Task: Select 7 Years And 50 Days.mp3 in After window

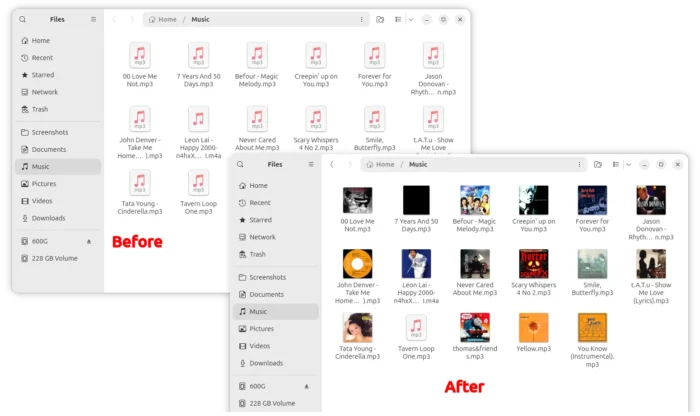Action: point(416,209)
